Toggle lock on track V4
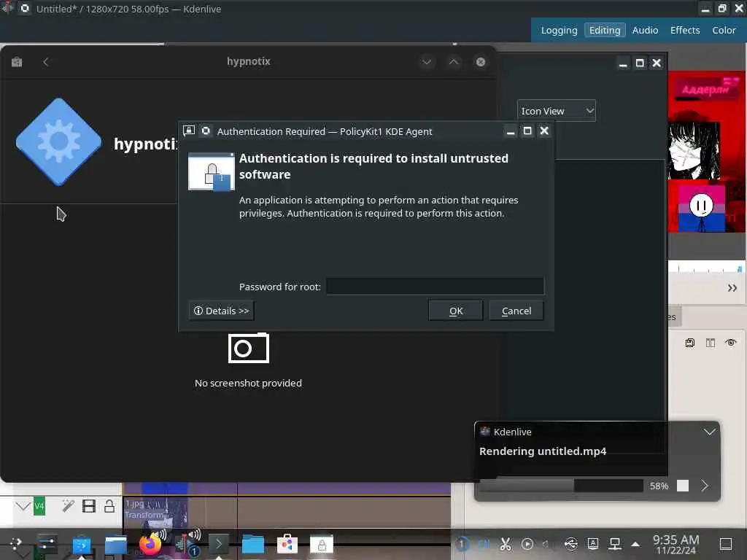The image size is (747, 560). [109, 506]
